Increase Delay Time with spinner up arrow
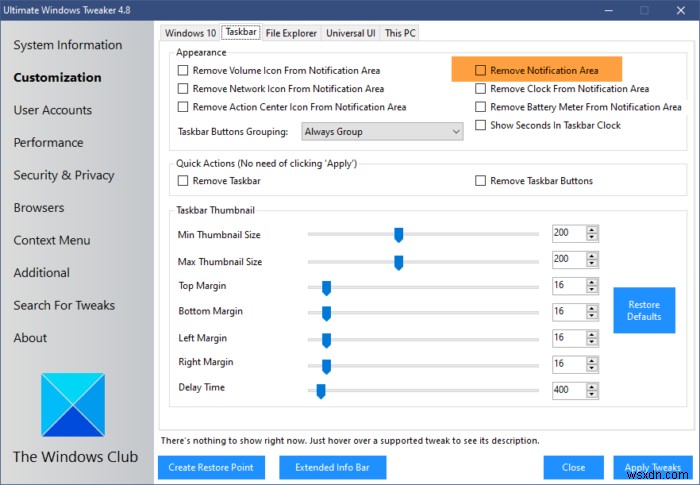 [x=592, y=387]
